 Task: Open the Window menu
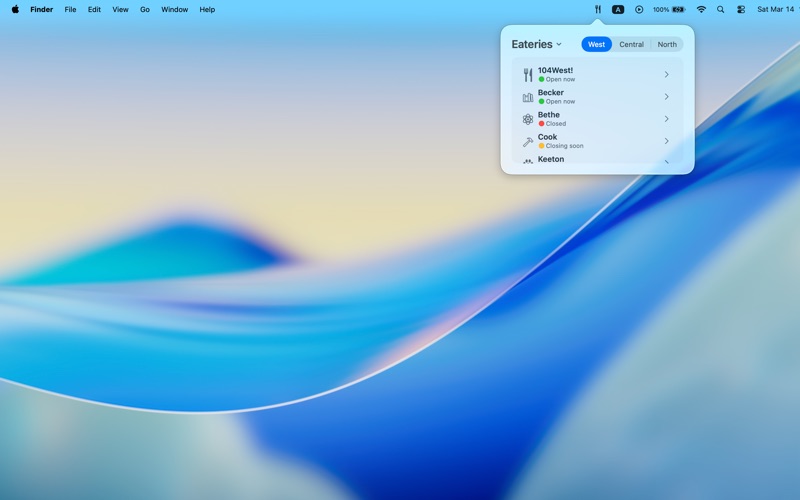coord(174,9)
